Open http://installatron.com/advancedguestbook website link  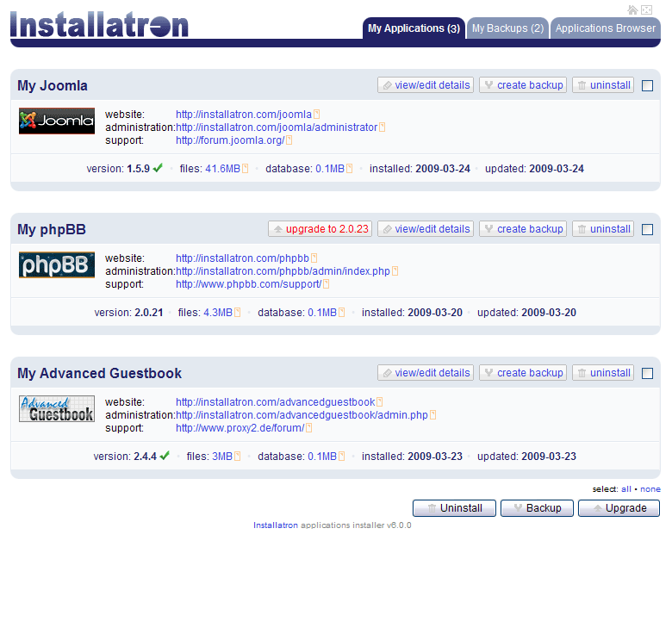(x=275, y=402)
